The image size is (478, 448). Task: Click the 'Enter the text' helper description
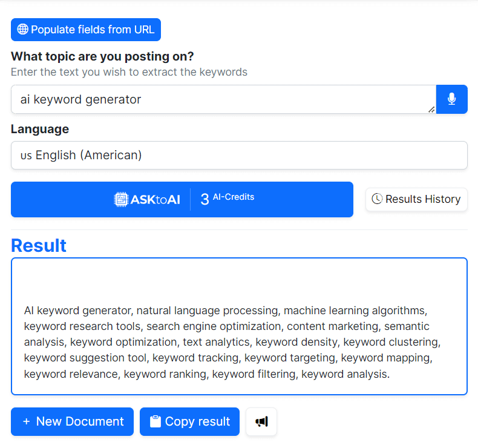(129, 72)
